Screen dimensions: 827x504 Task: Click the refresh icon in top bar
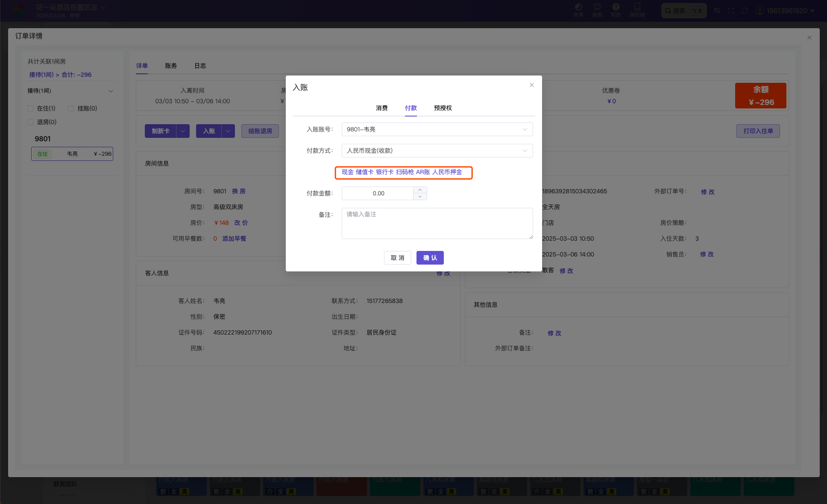click(x=745, y=11)
